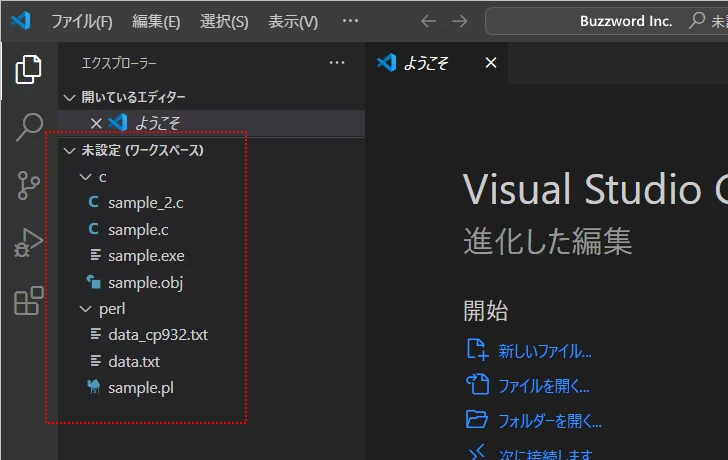Click the 次に接続します link

point(546,454)
